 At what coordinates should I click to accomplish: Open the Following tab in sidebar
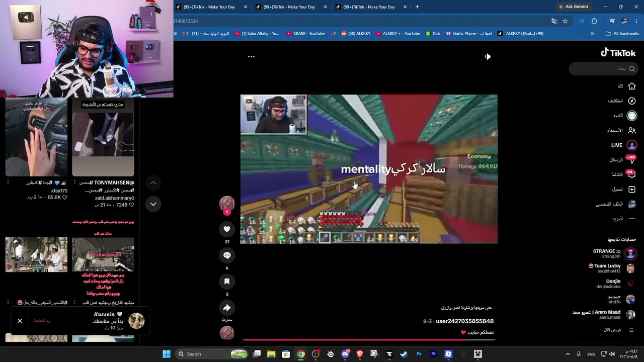[x=625, y=116]
